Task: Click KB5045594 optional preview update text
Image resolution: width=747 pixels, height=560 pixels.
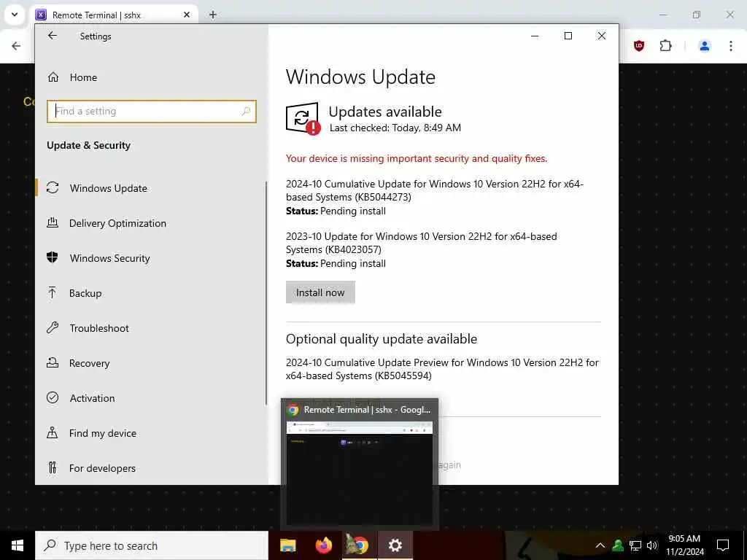Action: coord(442,369)
